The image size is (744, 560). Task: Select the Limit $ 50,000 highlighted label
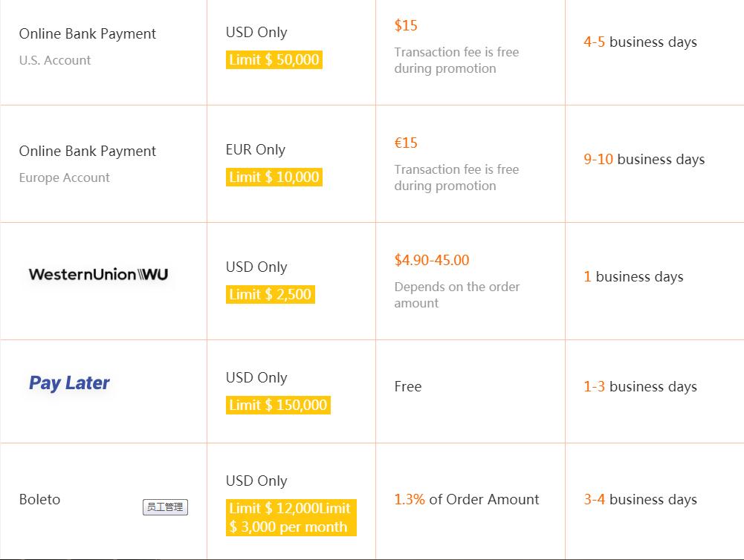tap(274, 60)
